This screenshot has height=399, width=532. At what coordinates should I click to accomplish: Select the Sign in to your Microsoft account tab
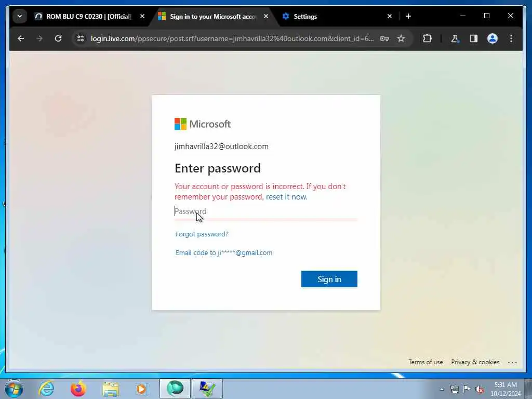point(212,16)
